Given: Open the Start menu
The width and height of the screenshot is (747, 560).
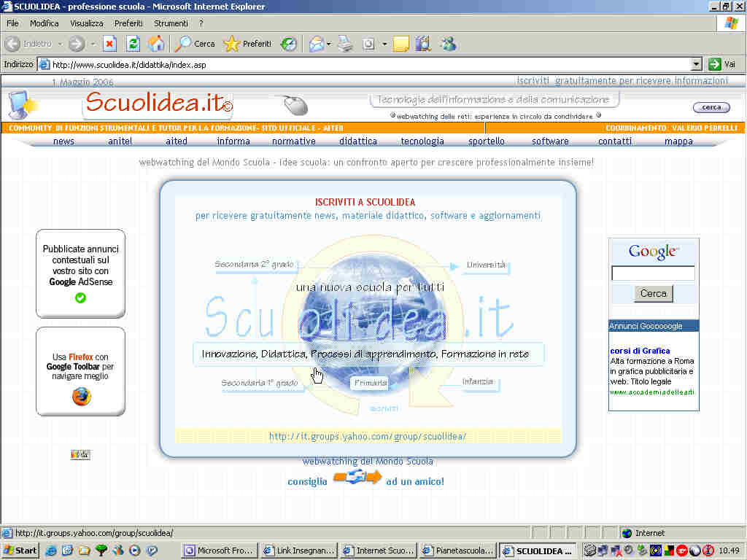Looking at the screenshot, I should tap(20, 551).
